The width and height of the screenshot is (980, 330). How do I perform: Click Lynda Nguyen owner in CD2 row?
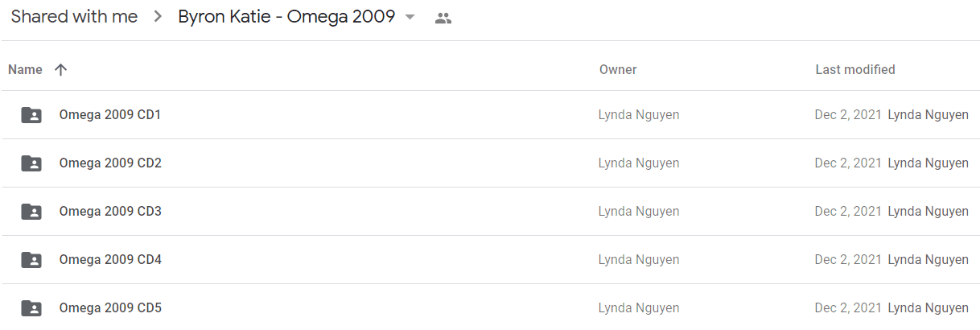(639, 163)
